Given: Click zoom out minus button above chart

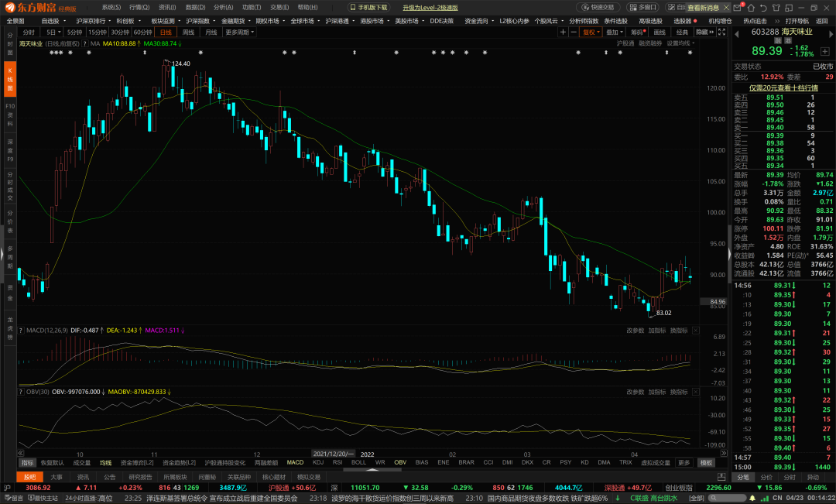Looking at the screenshot, I should [573, 32].
